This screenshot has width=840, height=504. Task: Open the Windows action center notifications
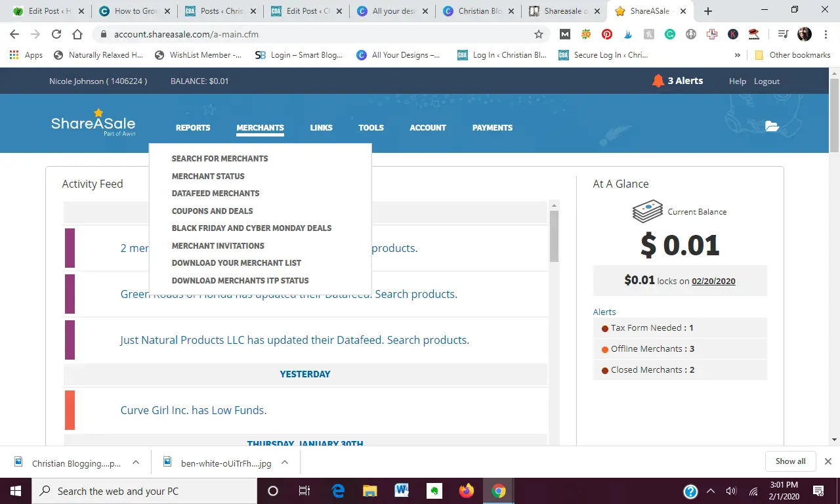point(818,491)
